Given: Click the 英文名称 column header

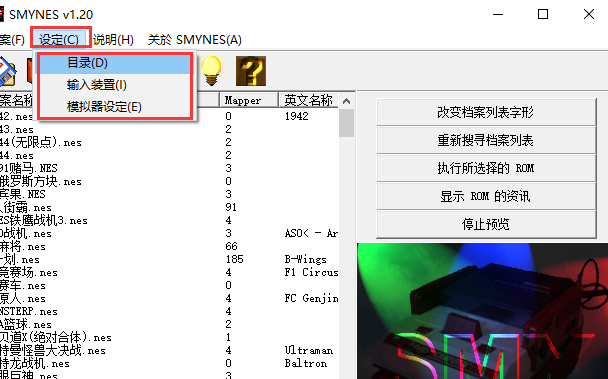Looking at the screenshot, I should click(308, 100).
